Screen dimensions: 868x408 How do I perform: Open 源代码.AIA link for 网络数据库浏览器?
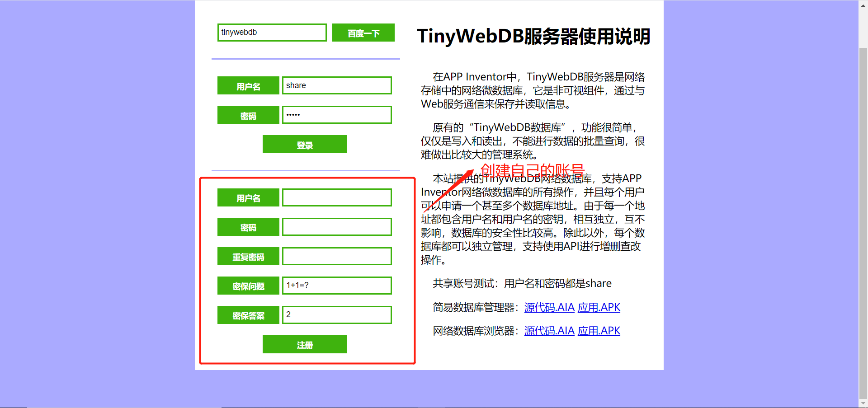549,331
